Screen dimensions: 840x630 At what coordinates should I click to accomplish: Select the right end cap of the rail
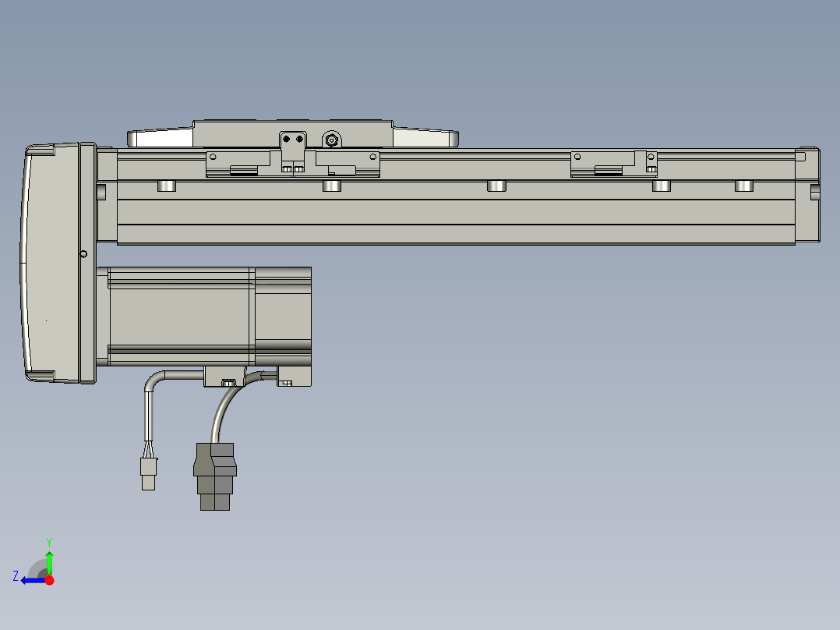click(x=807, y=195)
